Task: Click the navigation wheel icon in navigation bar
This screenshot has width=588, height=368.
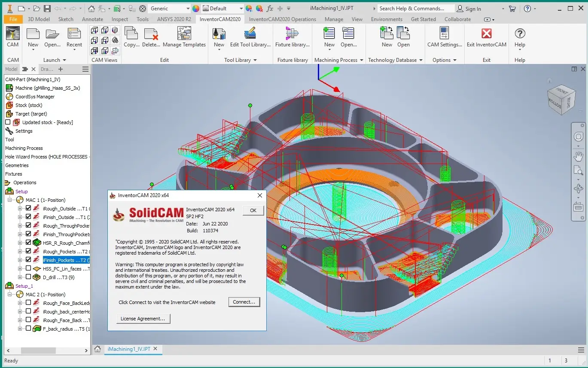Action: pyautogui.click(x=579, y=137)
